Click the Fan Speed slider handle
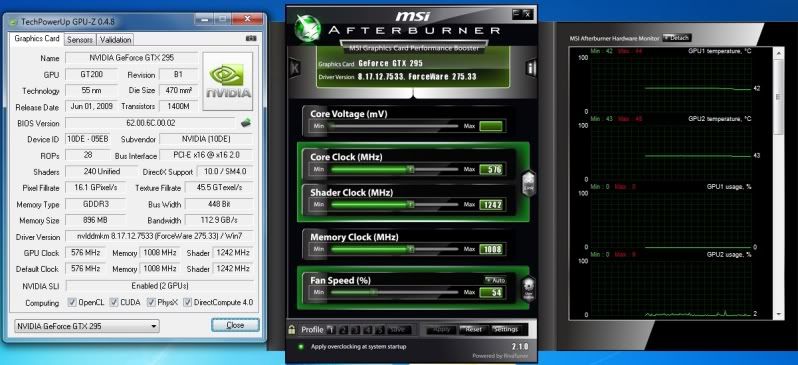Viewport: 798px width, 365px height. click(374, 292)
